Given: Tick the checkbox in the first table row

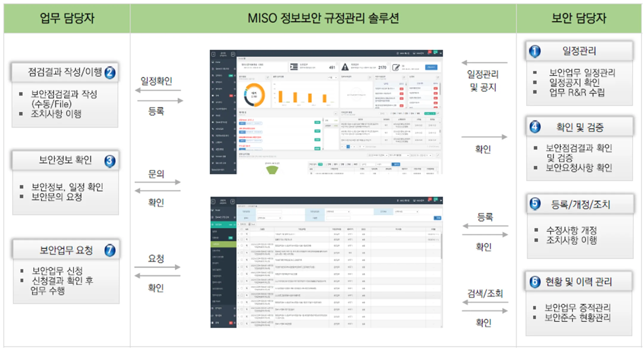Looking at the screenshot, I should coord(241,234).
